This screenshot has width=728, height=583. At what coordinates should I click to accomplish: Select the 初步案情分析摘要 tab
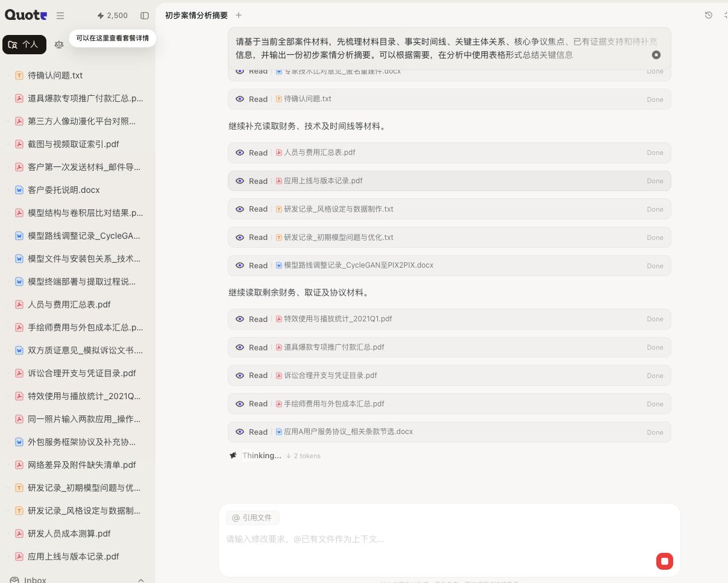tap(196, 16)
